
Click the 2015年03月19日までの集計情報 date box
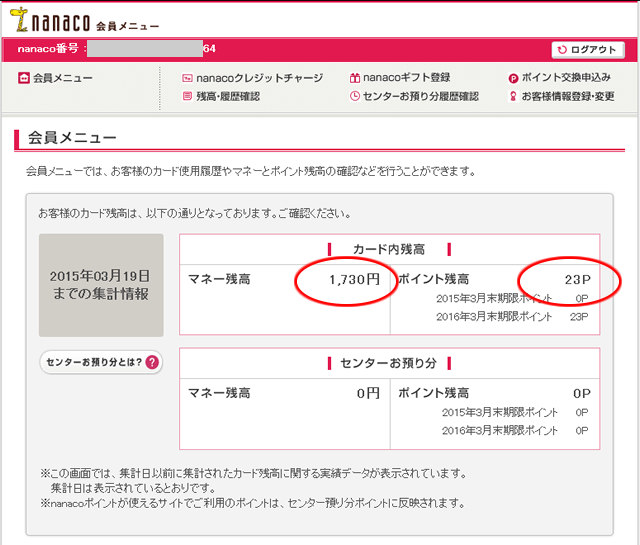tap(101, 285)
